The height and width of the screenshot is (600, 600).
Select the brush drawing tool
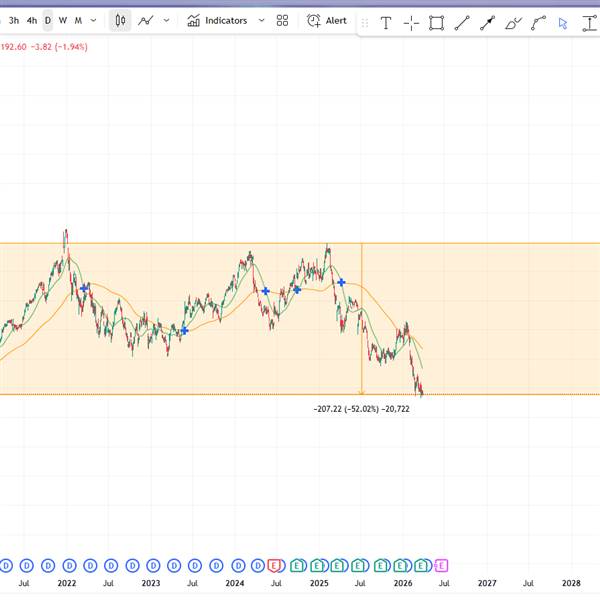(x=513, y=23)
